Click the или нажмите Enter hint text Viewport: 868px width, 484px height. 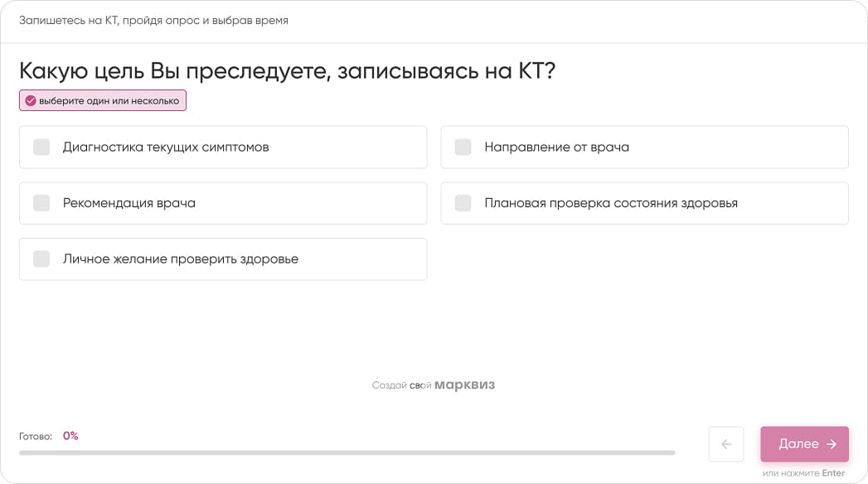[803, 472]
